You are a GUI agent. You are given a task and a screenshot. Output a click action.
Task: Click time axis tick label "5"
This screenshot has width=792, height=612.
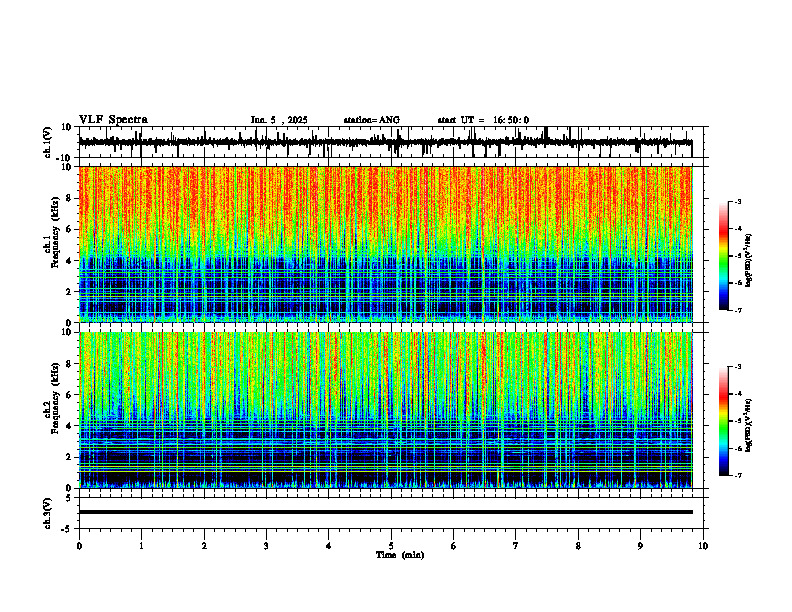tap(391, 546)
